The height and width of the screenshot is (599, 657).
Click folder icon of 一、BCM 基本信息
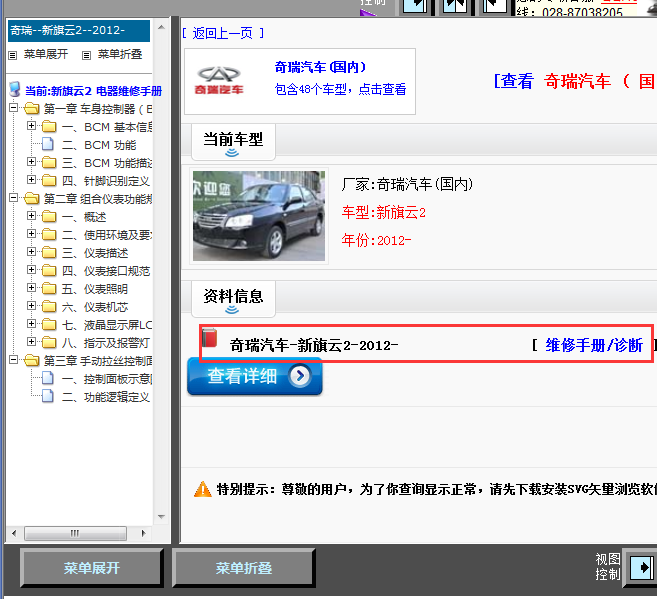tap(49, 127)
